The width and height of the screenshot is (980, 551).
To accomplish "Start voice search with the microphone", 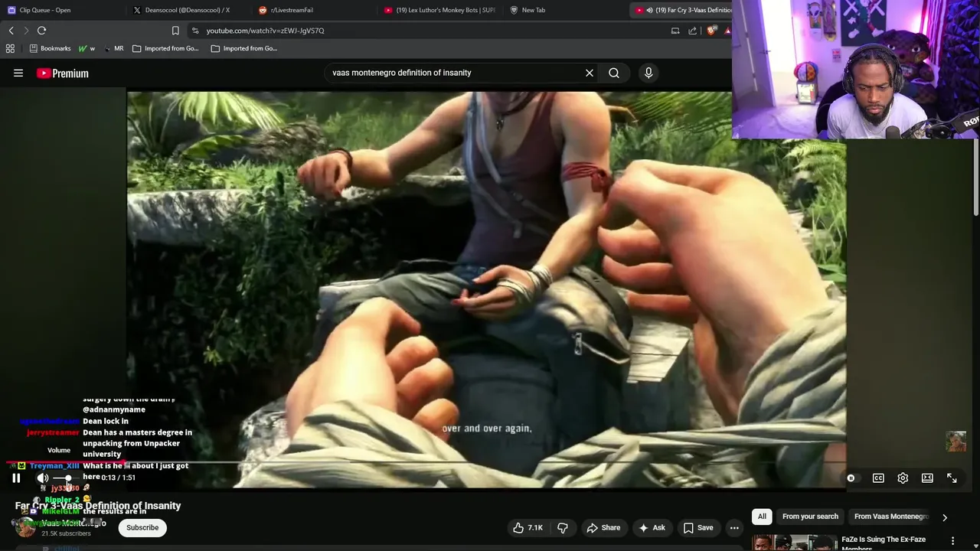I will (648, 73).
